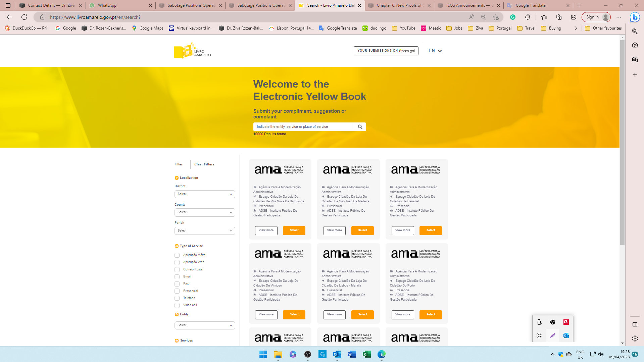Launch Word from the taskbar
Viewport: 644px width, 362px height.
(x=352, y=354)
